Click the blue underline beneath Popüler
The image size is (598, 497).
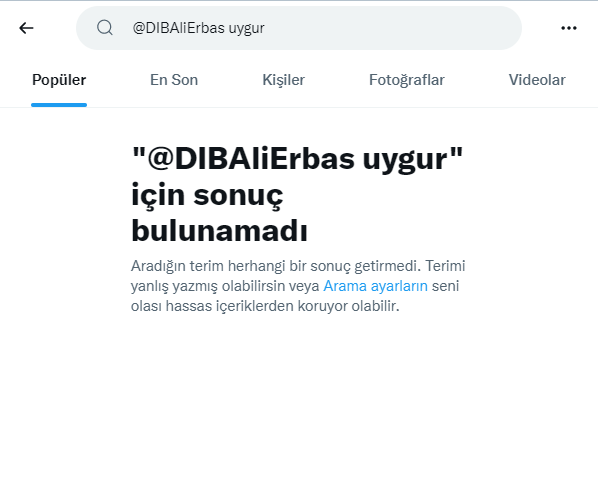(59, 105)
